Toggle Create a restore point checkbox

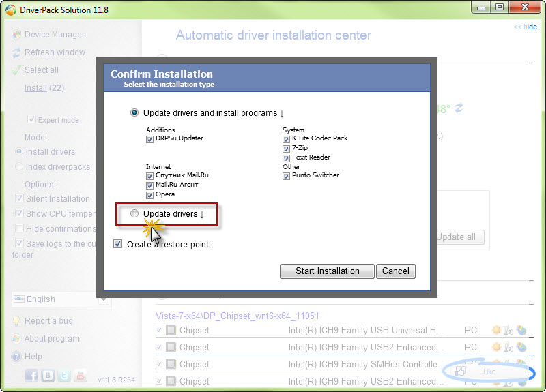pos(117,244)
